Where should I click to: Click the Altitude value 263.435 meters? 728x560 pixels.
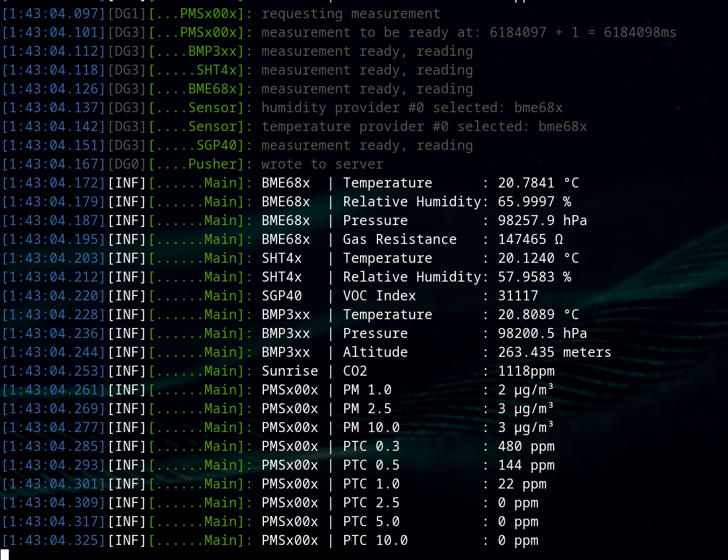(554, 352)
